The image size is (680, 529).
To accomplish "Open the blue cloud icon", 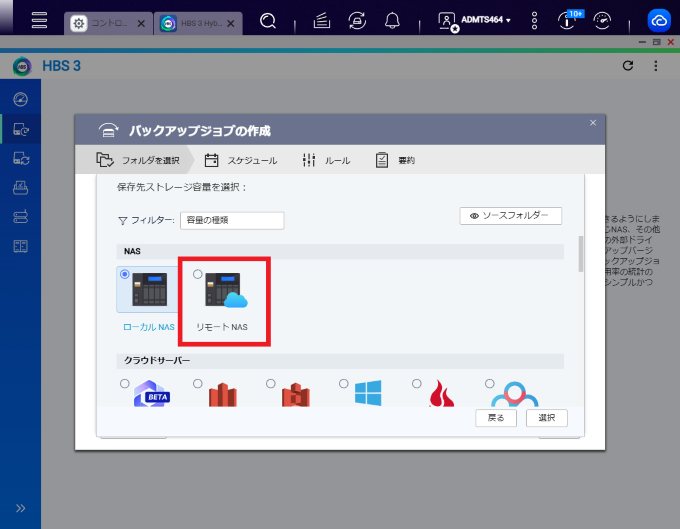I will (659, 20).
